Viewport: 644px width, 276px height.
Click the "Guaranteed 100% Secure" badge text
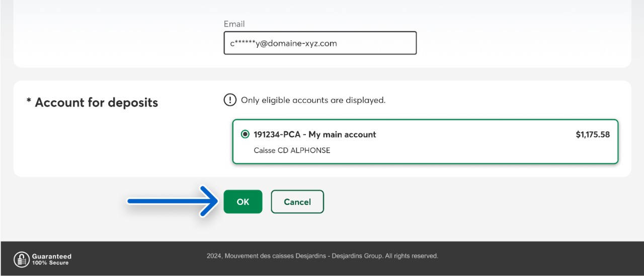pyautogui.click(x=51, y=259)
